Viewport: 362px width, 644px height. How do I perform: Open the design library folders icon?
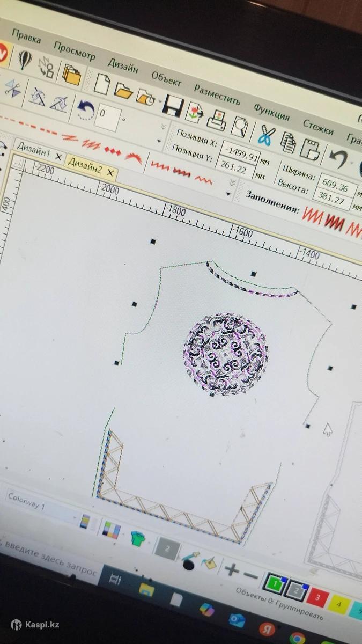click(71, 75)
